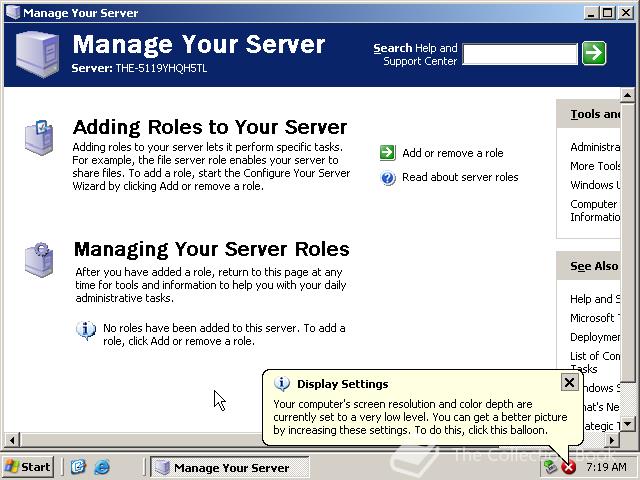Click the vertical scrollbar up arrow
The width and height of the screenshot is (640, 480).
(627, 95)
